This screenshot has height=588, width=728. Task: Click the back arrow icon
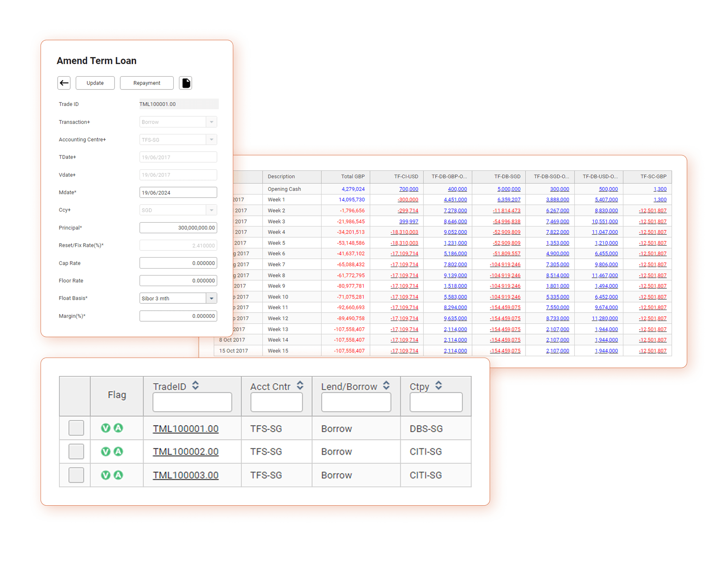click(64, 83)
